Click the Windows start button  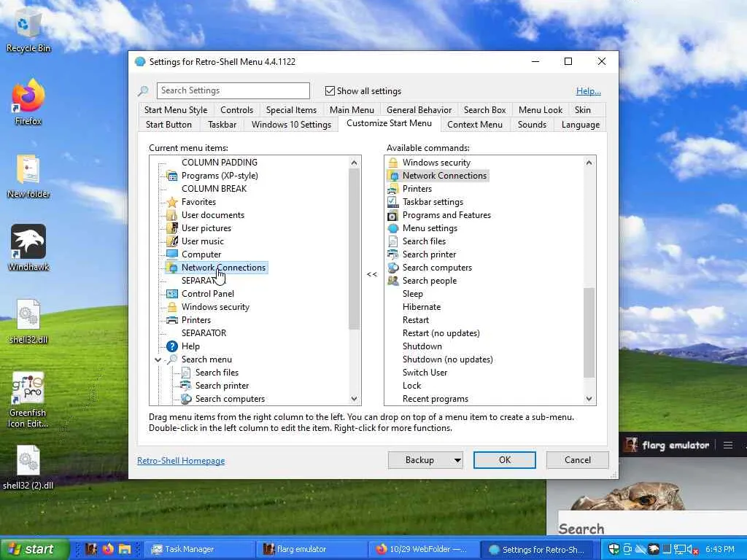pyautogui.click(x=34, y=549)
